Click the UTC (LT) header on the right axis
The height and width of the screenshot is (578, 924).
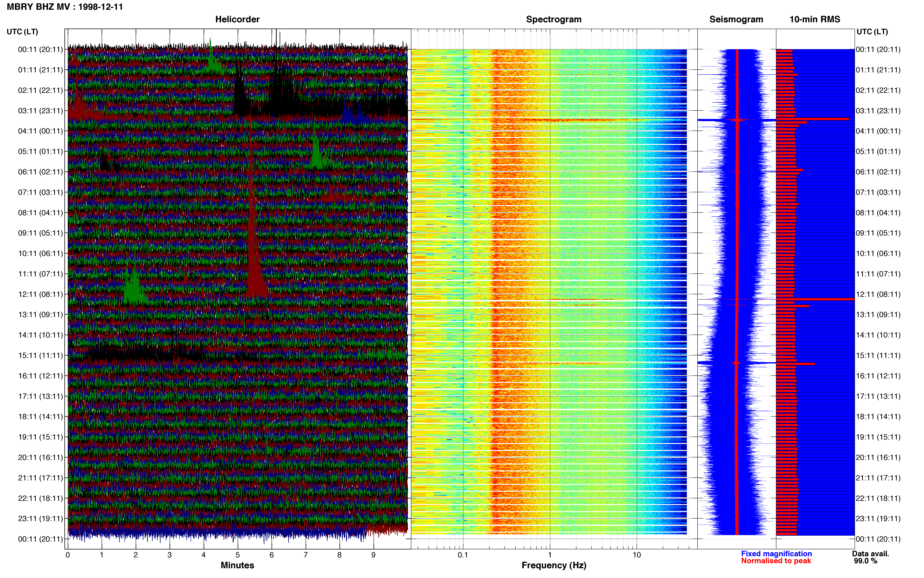[x=872, y=32]
